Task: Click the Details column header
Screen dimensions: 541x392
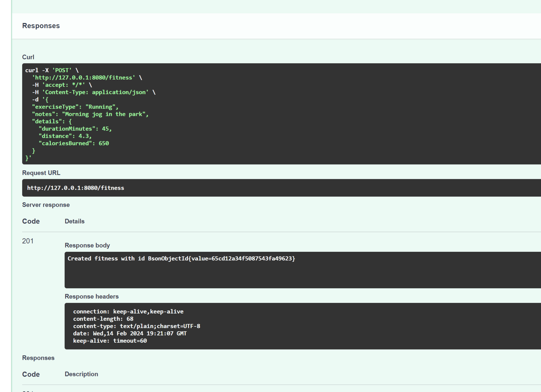Action: (74, 221)
